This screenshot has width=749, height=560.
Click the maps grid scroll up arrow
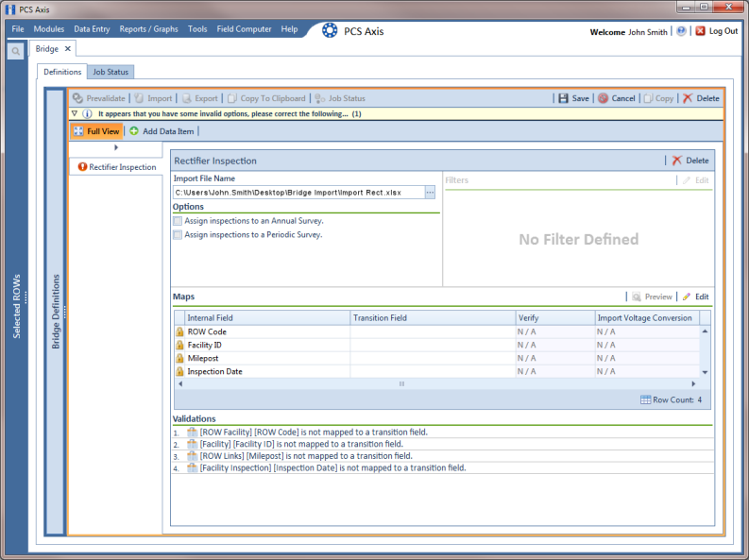705,331
